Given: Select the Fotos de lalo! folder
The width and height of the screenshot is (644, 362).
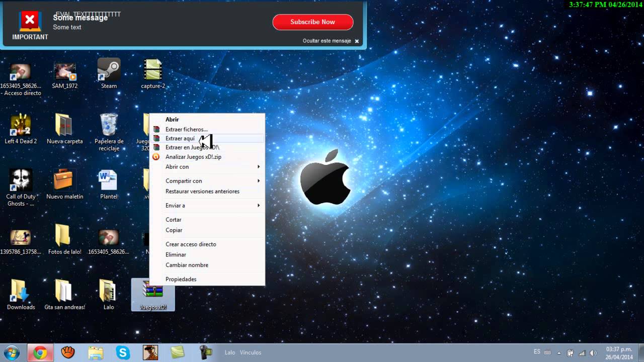Looking at the screenshot, I should [x=64, y=240].
